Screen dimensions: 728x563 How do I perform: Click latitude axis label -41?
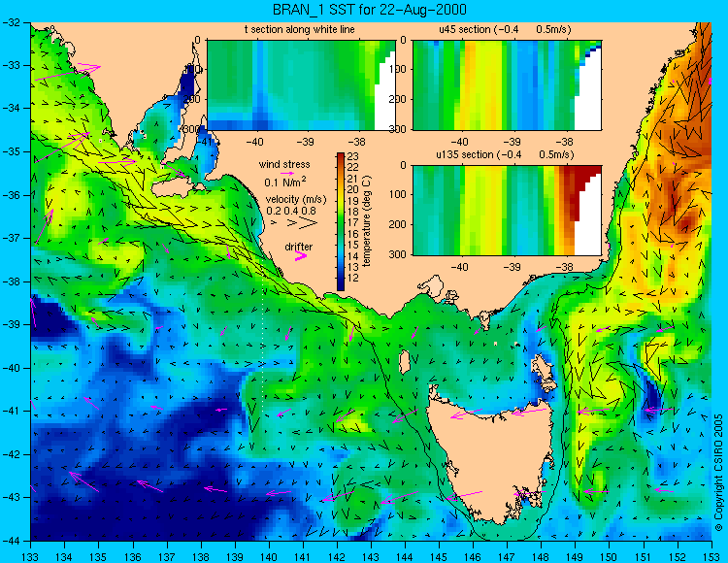click(10, 411)
